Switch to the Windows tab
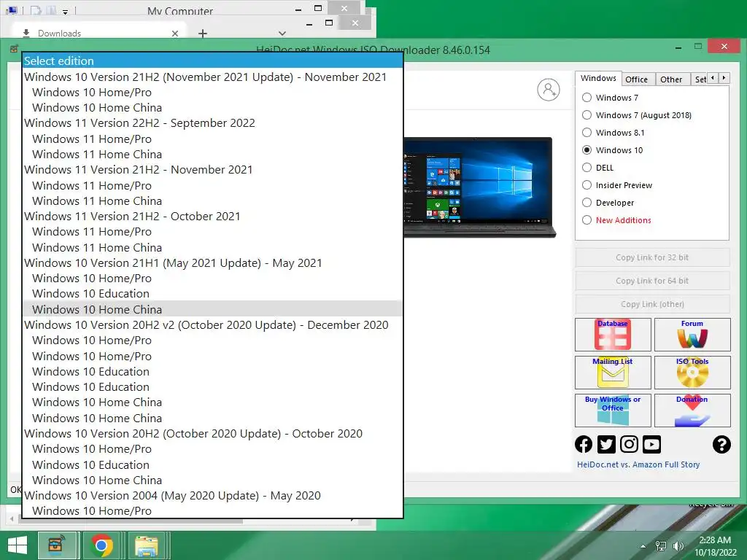This screenshot has height=560, width=747. pos(598,79)
